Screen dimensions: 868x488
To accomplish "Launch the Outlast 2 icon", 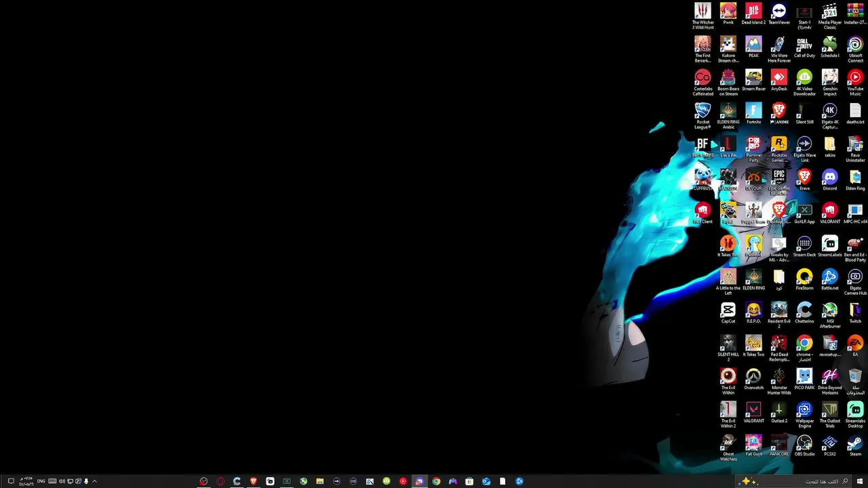I will pos(778,413).
